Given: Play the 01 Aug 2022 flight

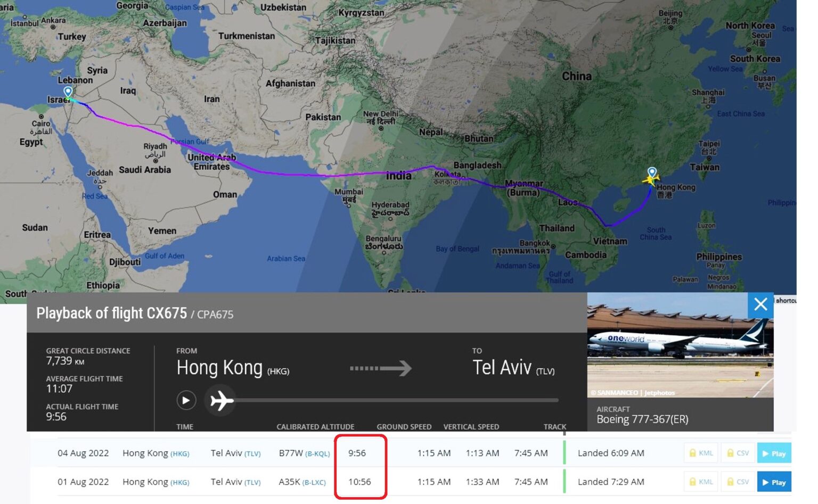Looking at the screenshot, I should 774,482.
